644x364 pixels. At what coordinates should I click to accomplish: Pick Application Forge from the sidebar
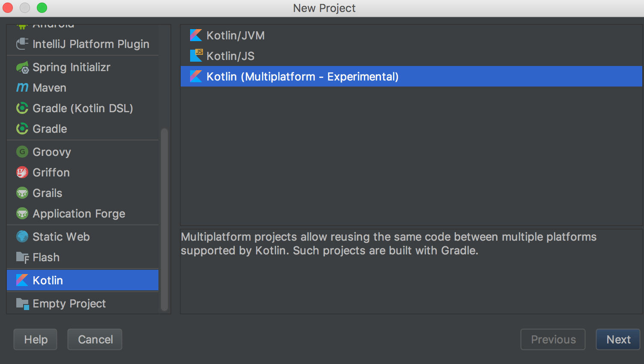pyautogui.click(x=79, y=214)
